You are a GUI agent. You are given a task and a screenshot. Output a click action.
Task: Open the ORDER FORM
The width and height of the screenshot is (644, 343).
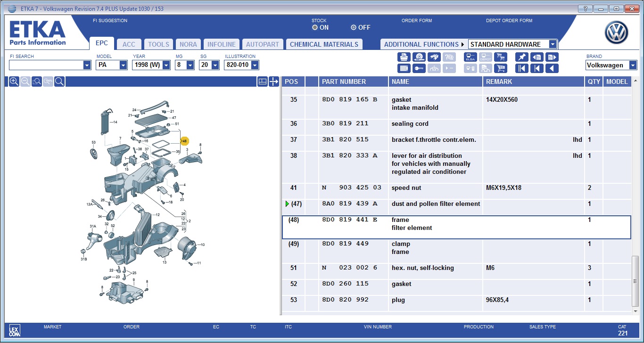click(x=417, y=21)
